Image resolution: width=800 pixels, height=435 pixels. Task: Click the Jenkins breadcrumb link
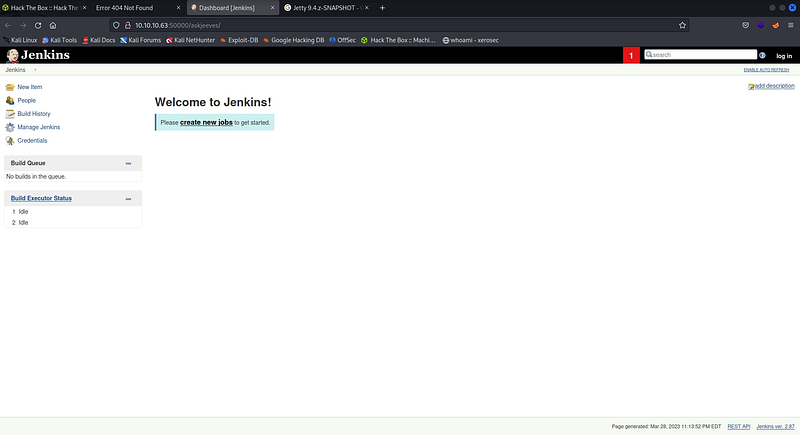point(15,70)
